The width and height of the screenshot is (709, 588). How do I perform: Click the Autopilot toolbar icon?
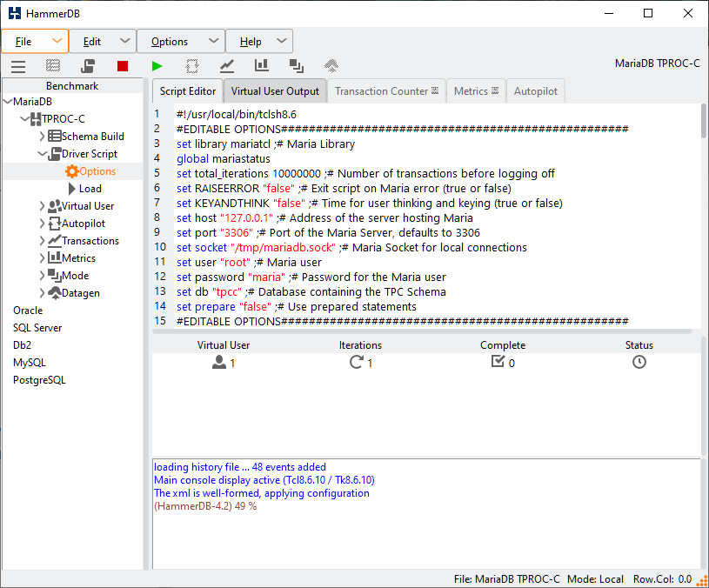click(192, 66)
